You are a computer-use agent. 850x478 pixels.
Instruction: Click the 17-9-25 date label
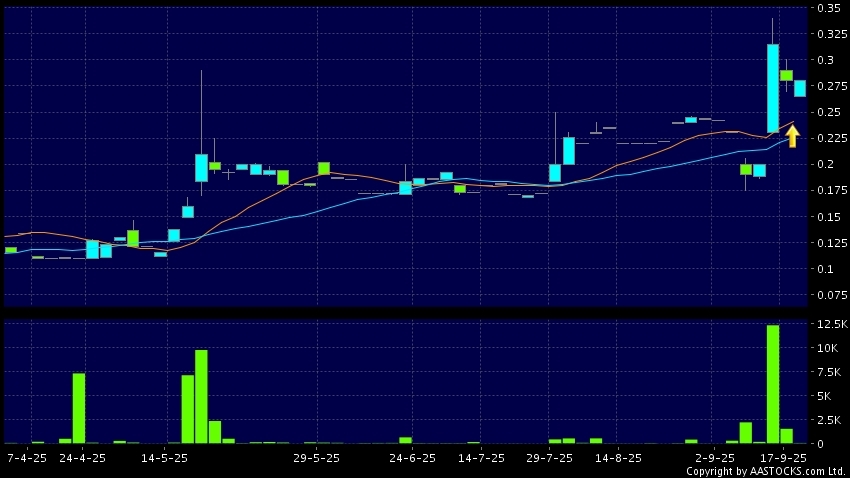point(783,458)
